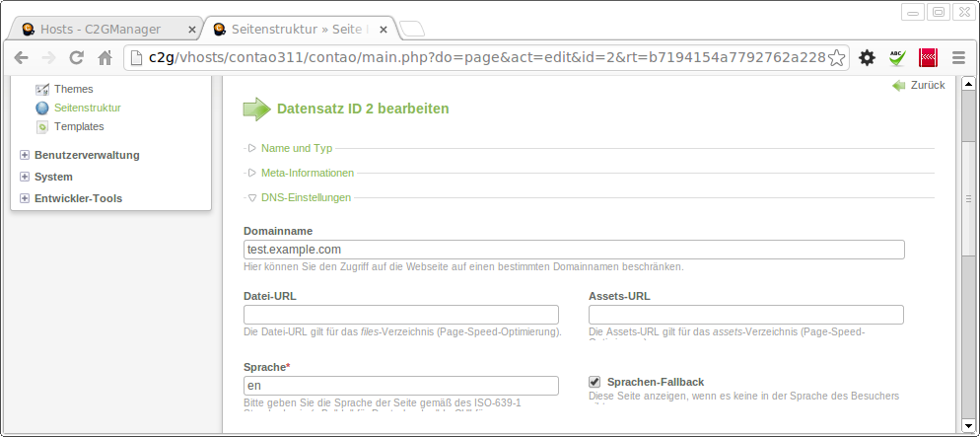Screen dimensions: 980x437
Task: Reload the page with the refresh icon
Action: pos(77,58)
